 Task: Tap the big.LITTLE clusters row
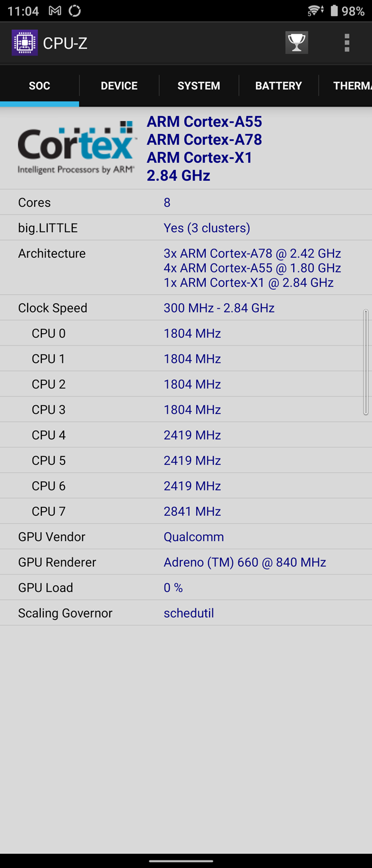click(x=186, y=228)
